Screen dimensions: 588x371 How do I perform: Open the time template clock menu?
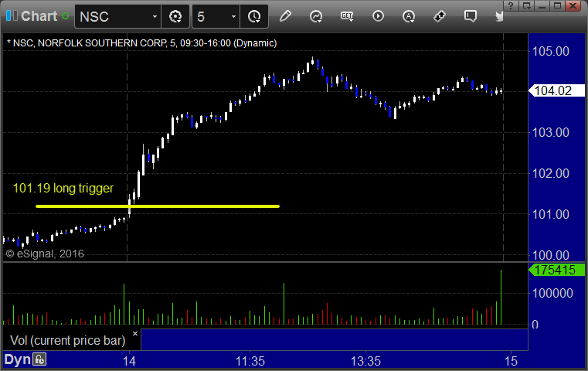click(x=254, y=16)
